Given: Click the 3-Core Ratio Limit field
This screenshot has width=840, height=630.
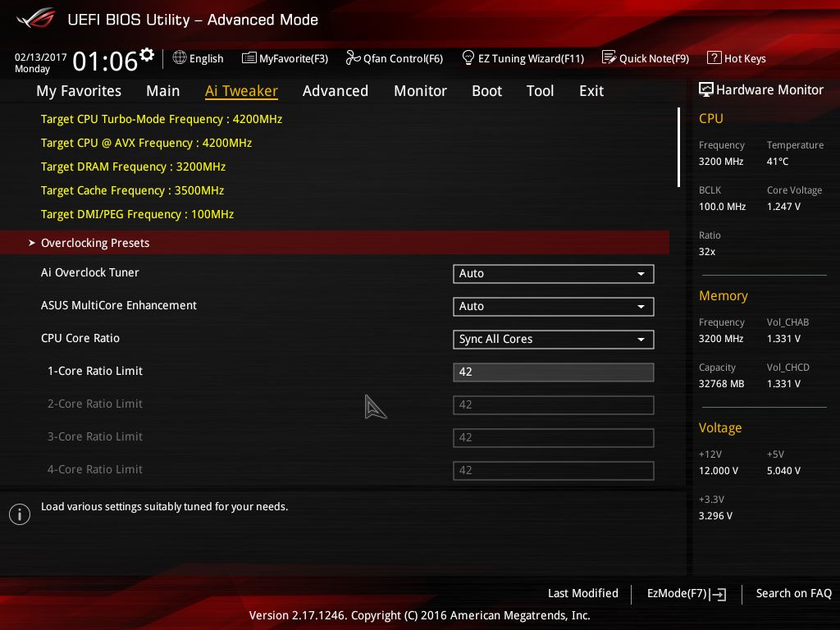Looking at the screenshot, I should click(x=553, y=437).
